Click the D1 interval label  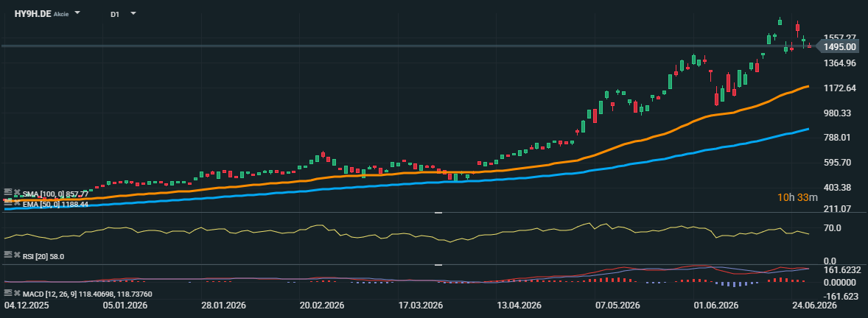115,15
